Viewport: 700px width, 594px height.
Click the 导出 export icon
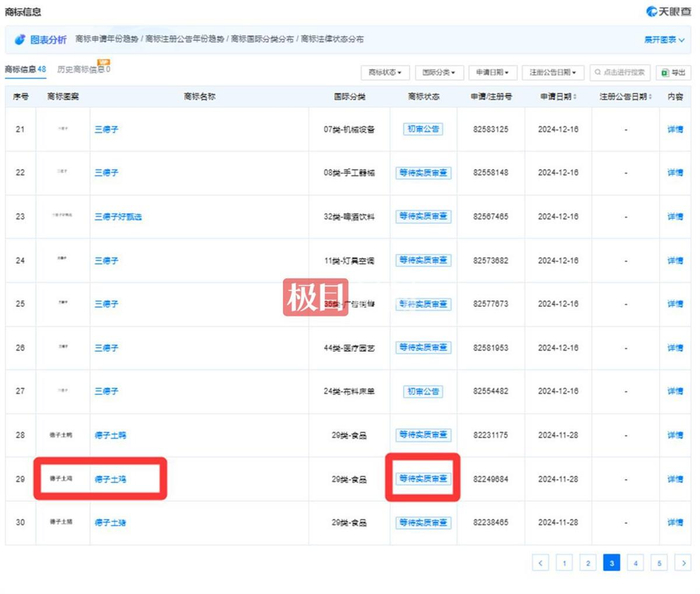pos(665,72)
